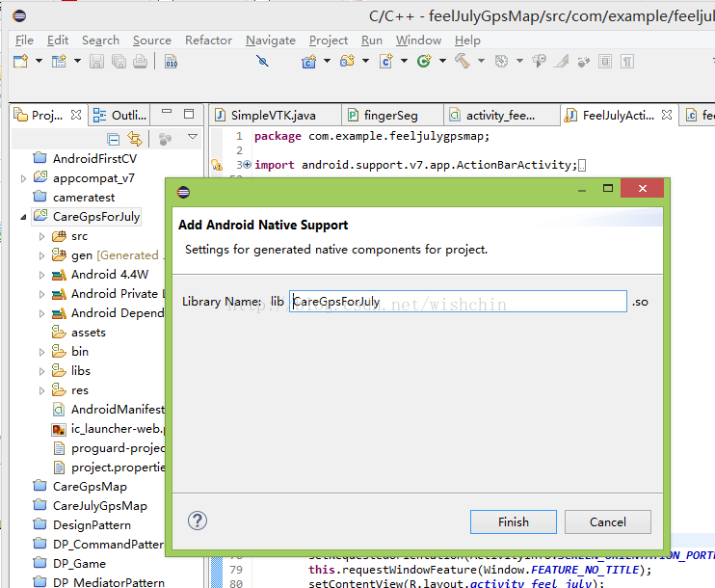Image resolution: width=715 pixels, height=588 pixels.
Task: Collapse the CareGpsForJuly project node
Action: [23, 218]
